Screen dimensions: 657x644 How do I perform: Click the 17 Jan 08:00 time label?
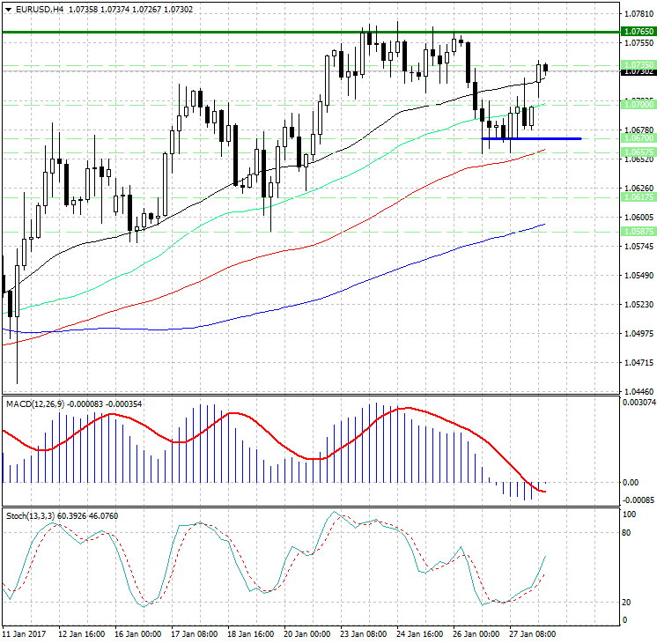[194, 634]
